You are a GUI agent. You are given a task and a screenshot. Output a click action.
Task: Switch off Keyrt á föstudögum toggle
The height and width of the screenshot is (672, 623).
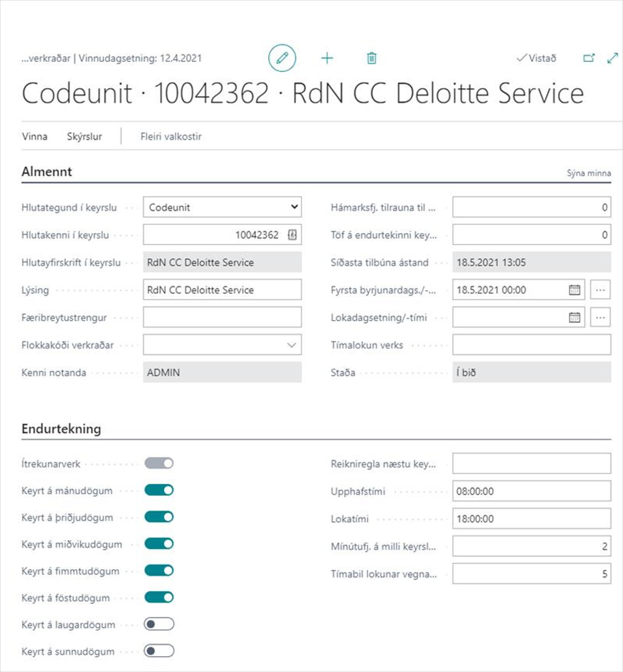[x=159, y=597]
